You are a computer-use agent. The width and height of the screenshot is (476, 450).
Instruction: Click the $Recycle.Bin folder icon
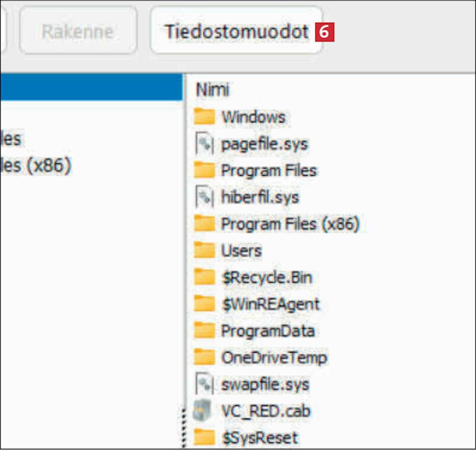(x=204, y=277)
